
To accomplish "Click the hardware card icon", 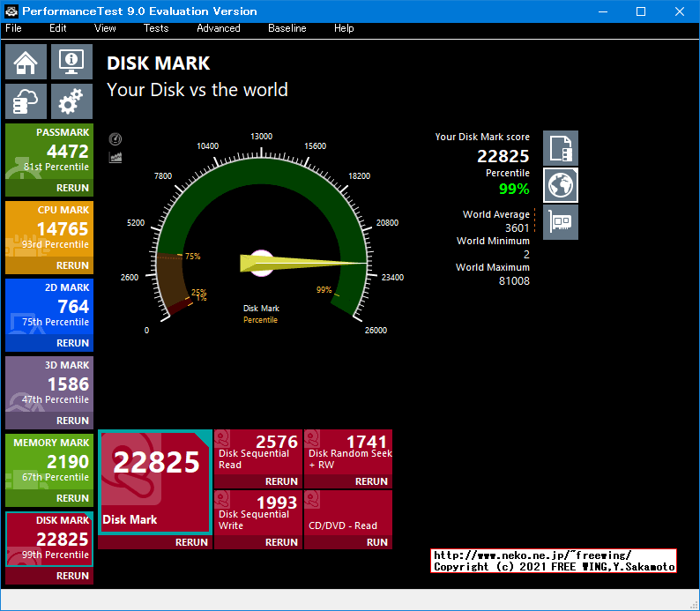I will (x=561, y=222).
